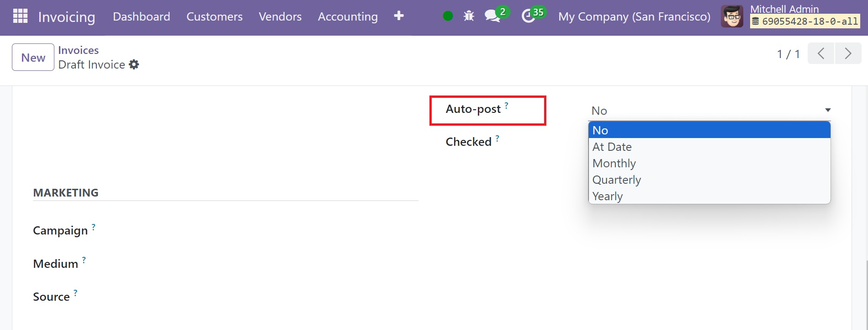This screenshot has height=330, width=868.
Task: Open the Customers menu
Action: click(x=214, y=16)
